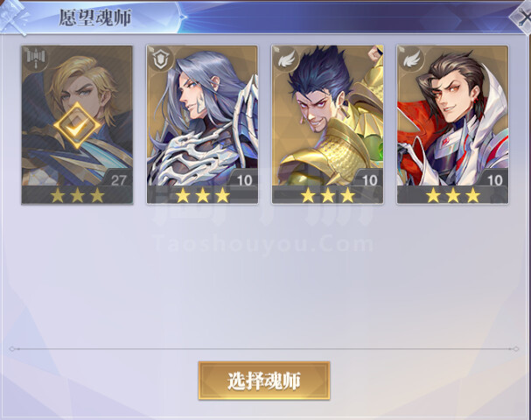Viewport: 531px width, 420px height.
Task: Click the wing class icon on the golden-armored card
Action: pos(286,59)
